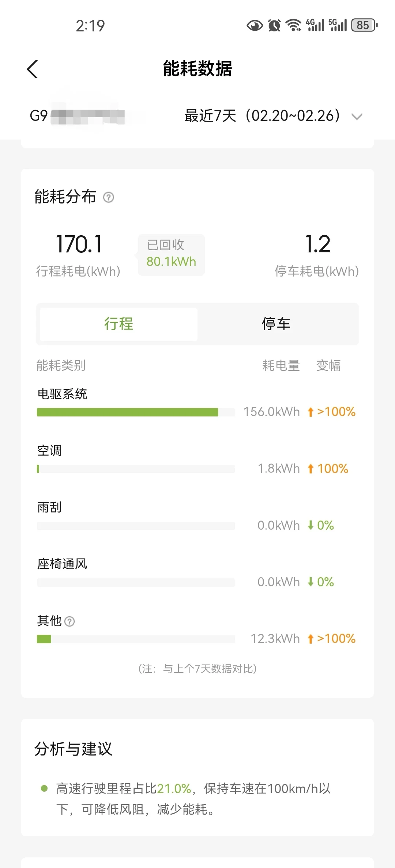Tap the 5G signal status icon
The height and width of the screenshot is (868, 395).
pos(338,25)
